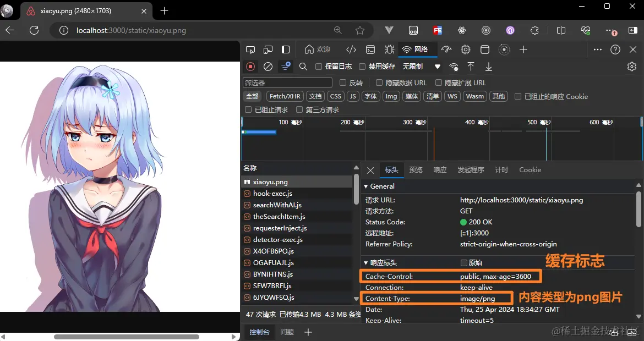
Task: Tick the 已阻止请求 checkbox
Action: pos(248,109)
